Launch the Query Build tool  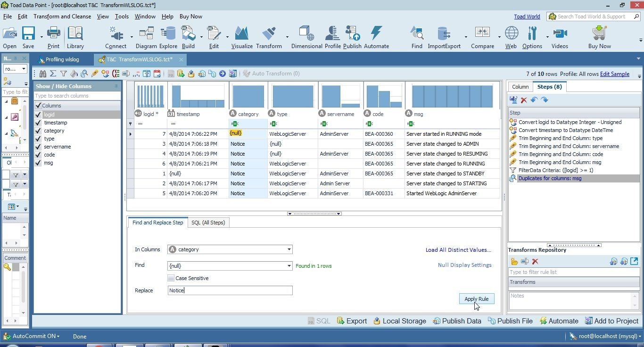[x=188, y=37]
